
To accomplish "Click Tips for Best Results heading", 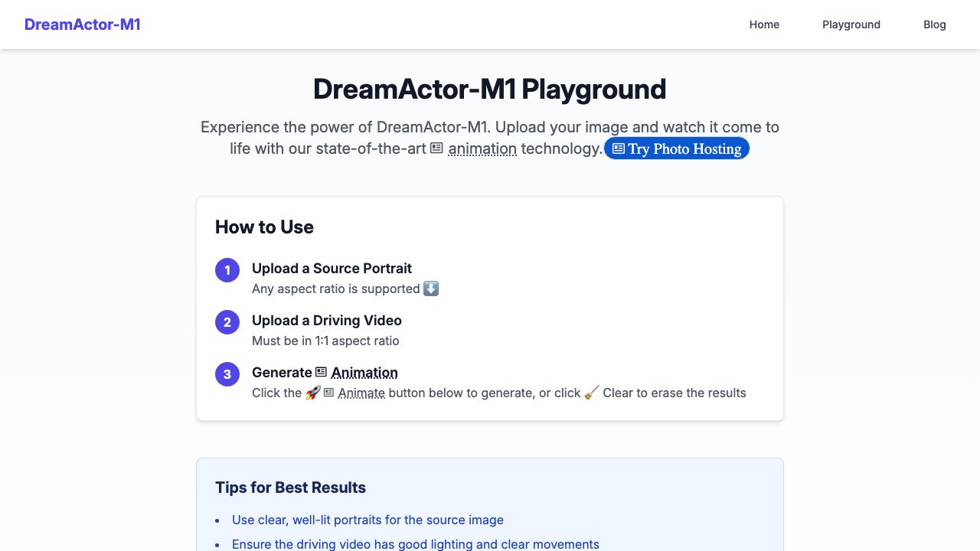I will [290, 487].
